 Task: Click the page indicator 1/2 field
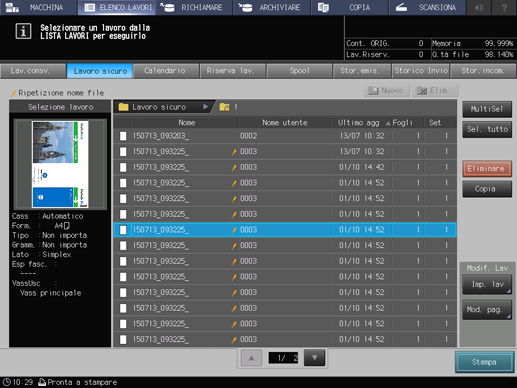click(283, 358)
